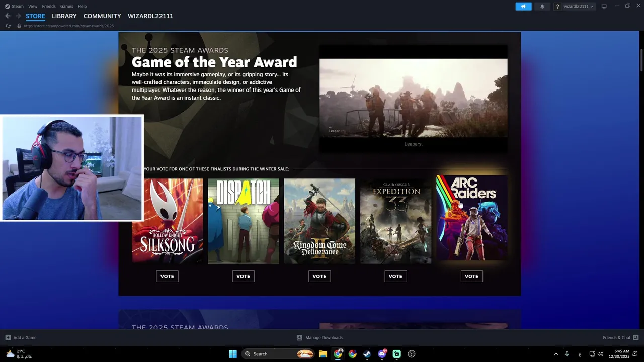Open Manage Downloads
This screenshot has height=362, width=644.
point(319,338)
